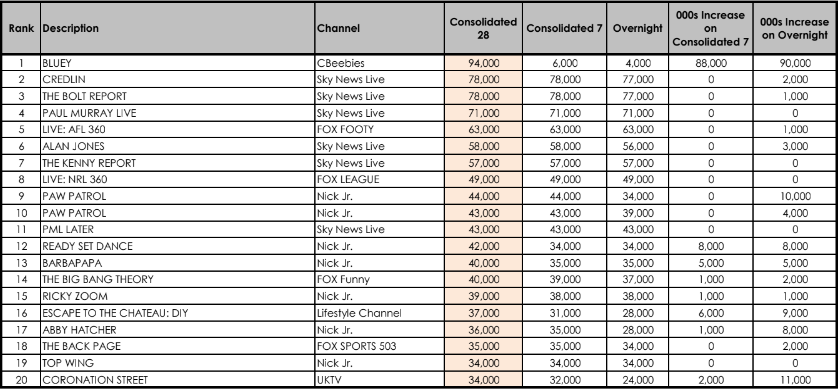Viewport: 839px width, 389px height.
Task: Click the CORONATION STREET cell
Action: point(178,380)
